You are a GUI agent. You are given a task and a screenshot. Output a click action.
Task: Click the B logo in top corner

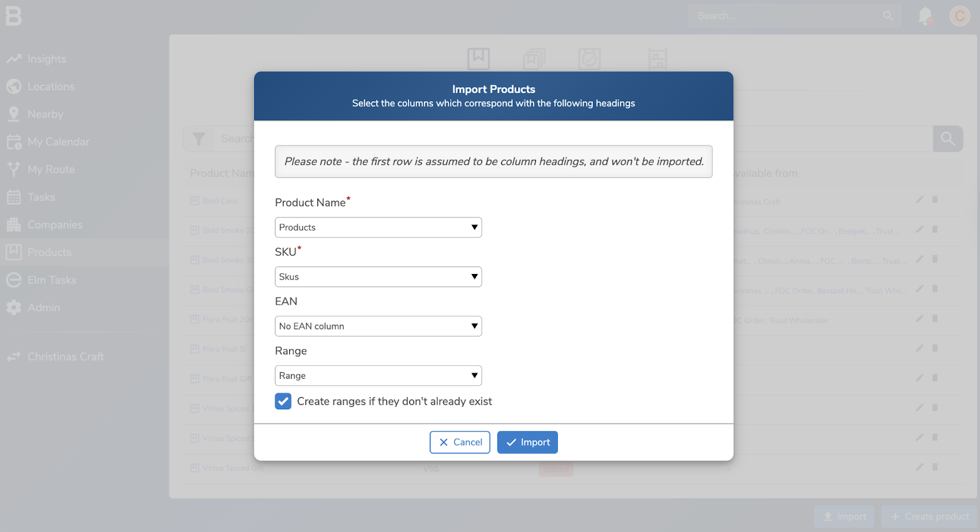13,16
